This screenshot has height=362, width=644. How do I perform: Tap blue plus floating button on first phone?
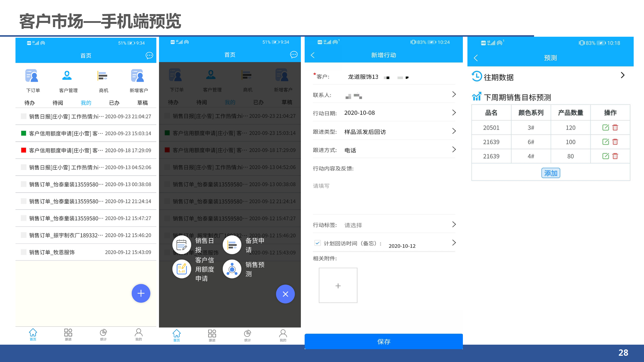141,293
